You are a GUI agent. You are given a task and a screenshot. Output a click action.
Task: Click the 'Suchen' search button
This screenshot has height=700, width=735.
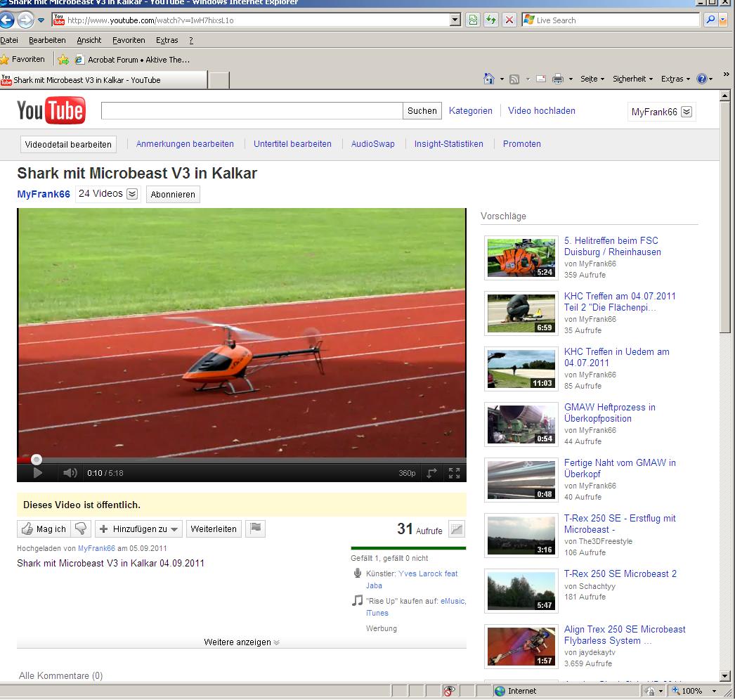pyautogui.click(x=422, y=111)
